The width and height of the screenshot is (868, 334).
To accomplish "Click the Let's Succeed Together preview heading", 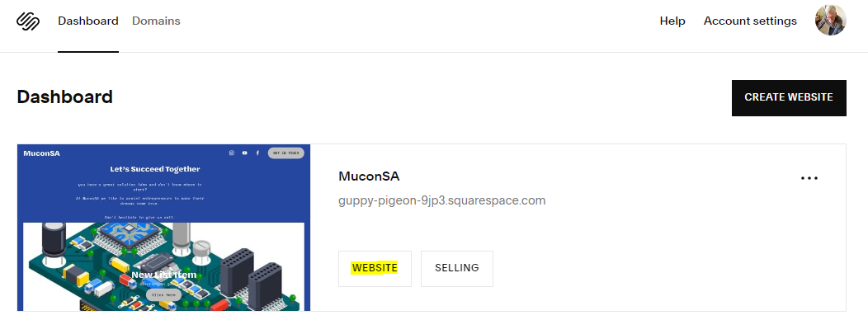I will [x=155, y=169].
